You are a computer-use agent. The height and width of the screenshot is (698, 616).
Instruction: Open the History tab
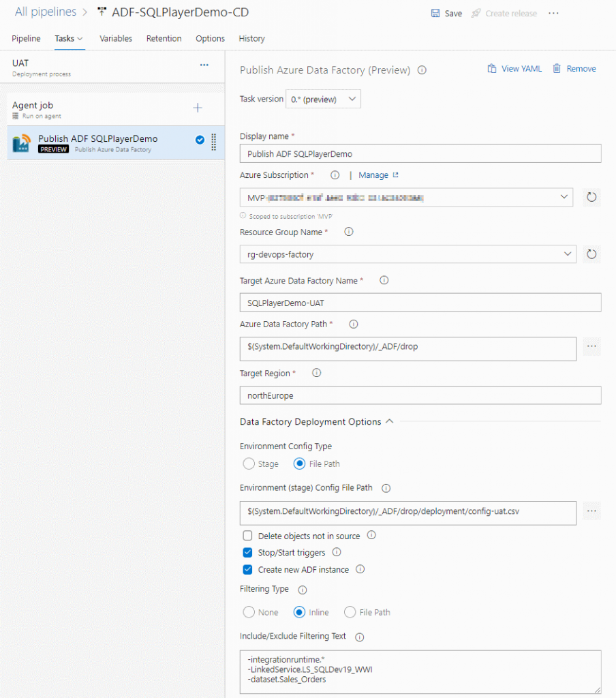251,38
